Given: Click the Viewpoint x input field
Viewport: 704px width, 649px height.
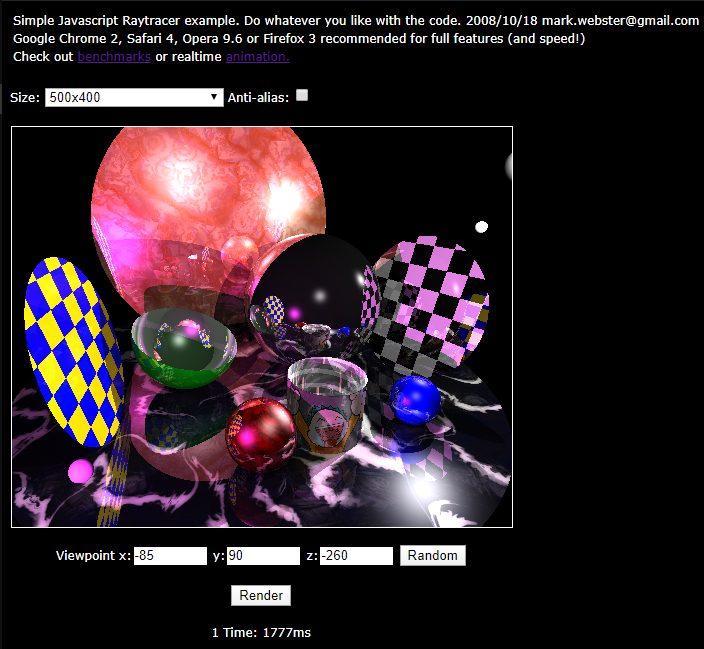Looking at the screenshot, I should tap(170, 556).
